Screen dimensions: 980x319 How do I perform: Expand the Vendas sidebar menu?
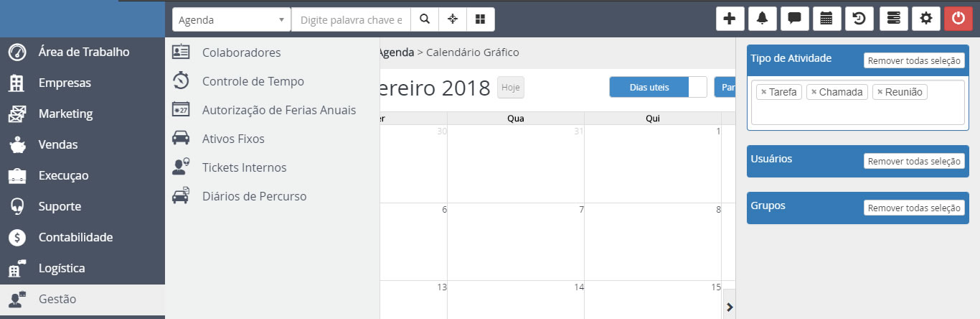click(58, 144)
